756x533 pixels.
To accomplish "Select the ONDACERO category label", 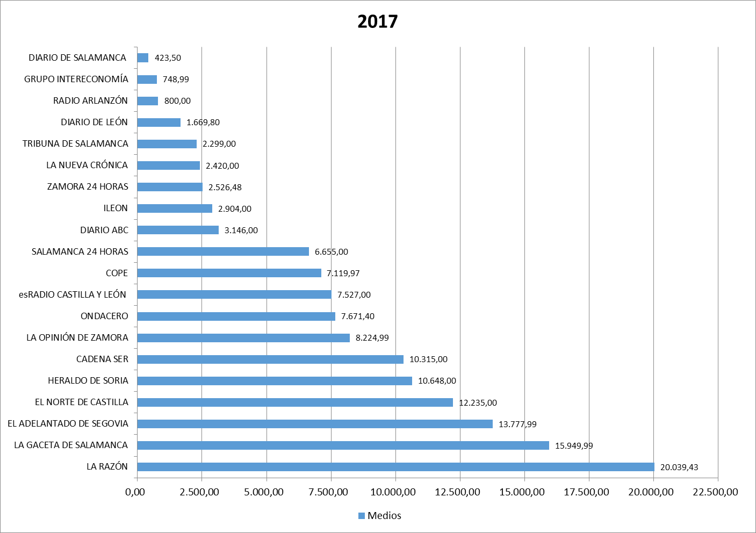I will click(x=104, y=316).
